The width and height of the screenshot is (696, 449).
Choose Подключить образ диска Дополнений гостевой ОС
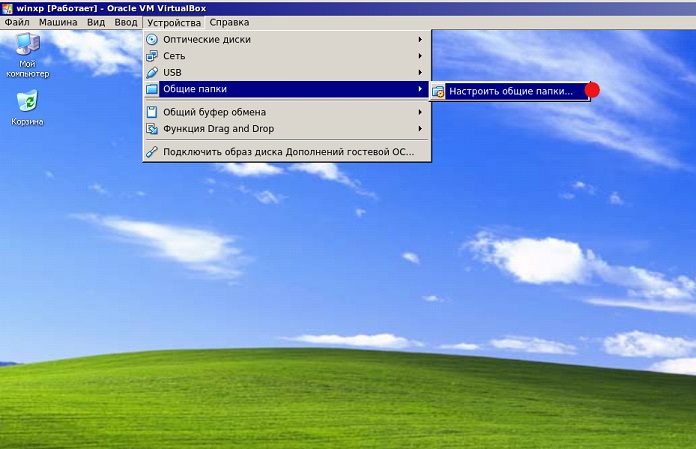pos(288,152)
